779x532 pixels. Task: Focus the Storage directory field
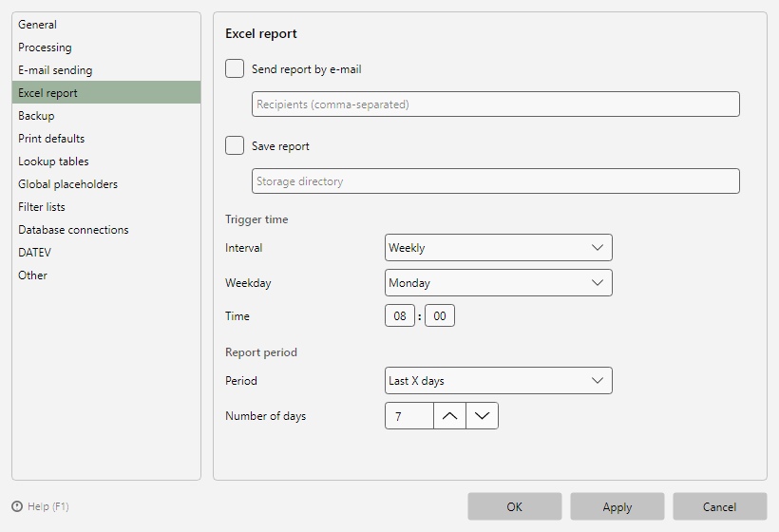(496, 180)
